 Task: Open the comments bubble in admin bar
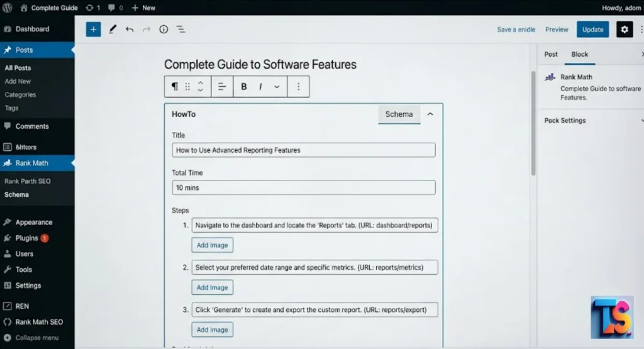(115, 8)
